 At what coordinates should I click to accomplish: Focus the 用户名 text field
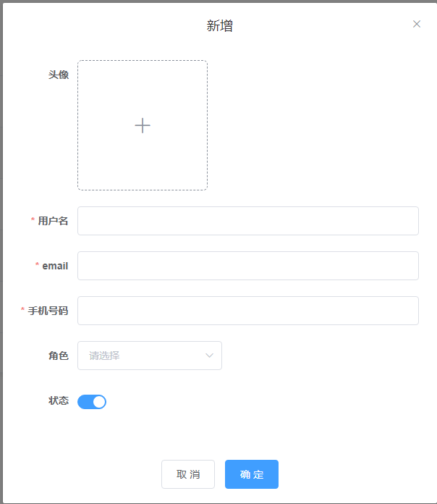pyautogui.click(x=248, y=221)
